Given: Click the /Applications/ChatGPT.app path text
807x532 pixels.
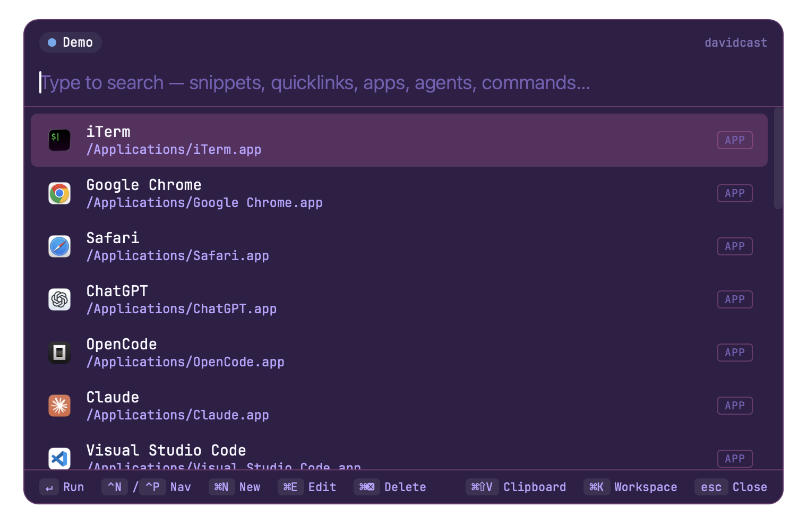Looking at the screenshot, I should (x=182, y=309).
